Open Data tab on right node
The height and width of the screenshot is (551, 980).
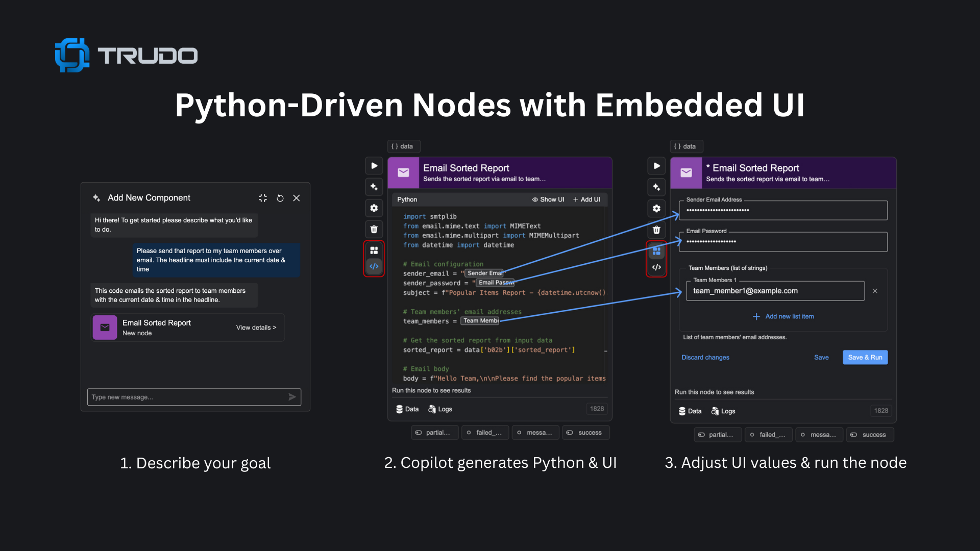click(x=690, y=411)
